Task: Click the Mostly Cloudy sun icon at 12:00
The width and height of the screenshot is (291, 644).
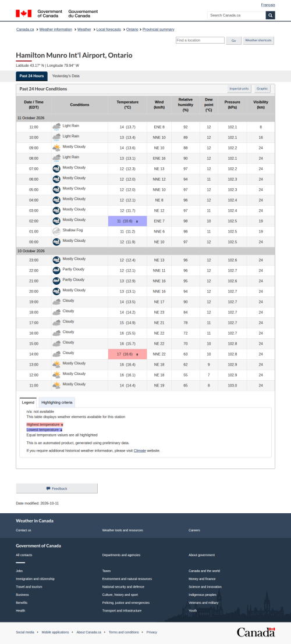Action: tap(56, 374)
